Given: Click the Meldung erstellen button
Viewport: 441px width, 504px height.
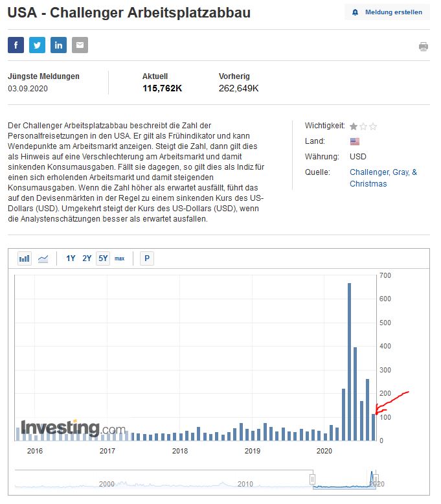Looking at the screenshot, I should pyautogui.click(x=387, y=12).
